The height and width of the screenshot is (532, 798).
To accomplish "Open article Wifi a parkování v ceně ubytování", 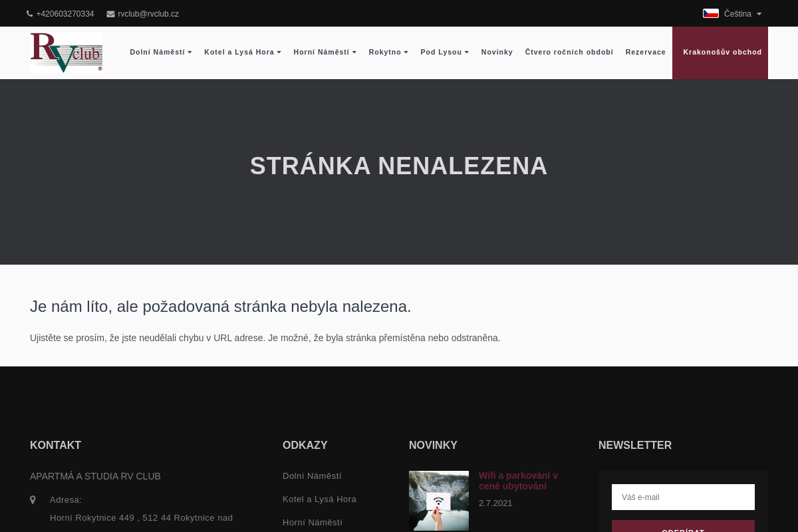I will (518, 481).
